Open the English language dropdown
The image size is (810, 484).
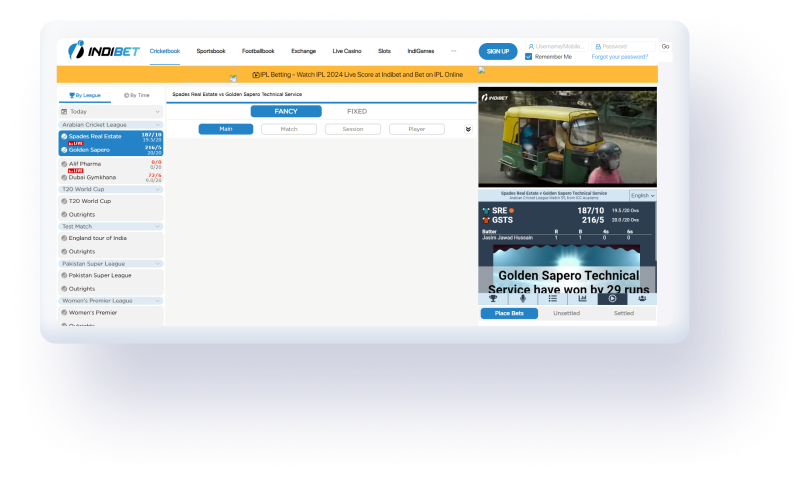643,195
